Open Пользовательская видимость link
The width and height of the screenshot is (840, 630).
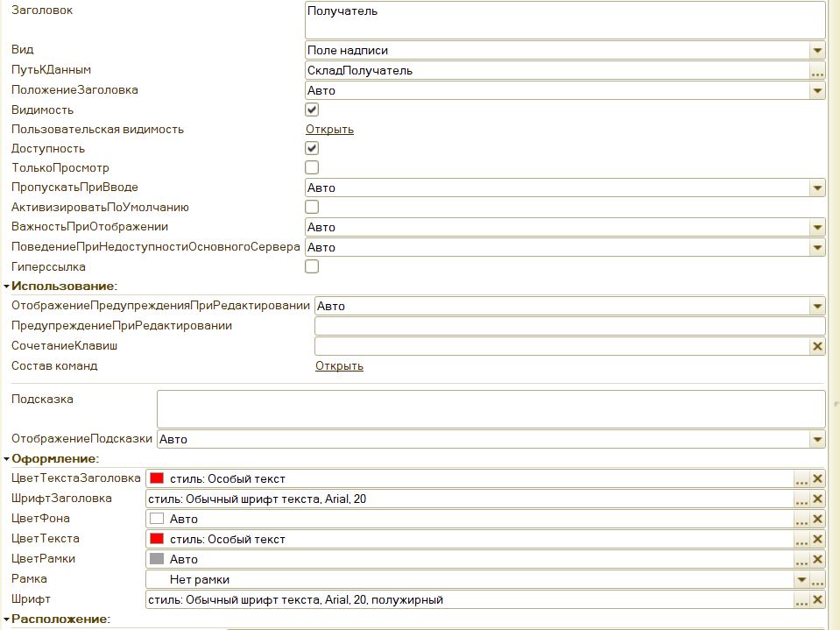click(329, 130)
